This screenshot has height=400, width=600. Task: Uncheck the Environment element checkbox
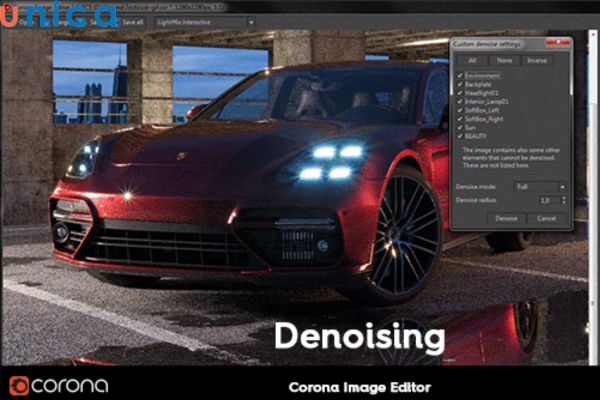[460, 76]
